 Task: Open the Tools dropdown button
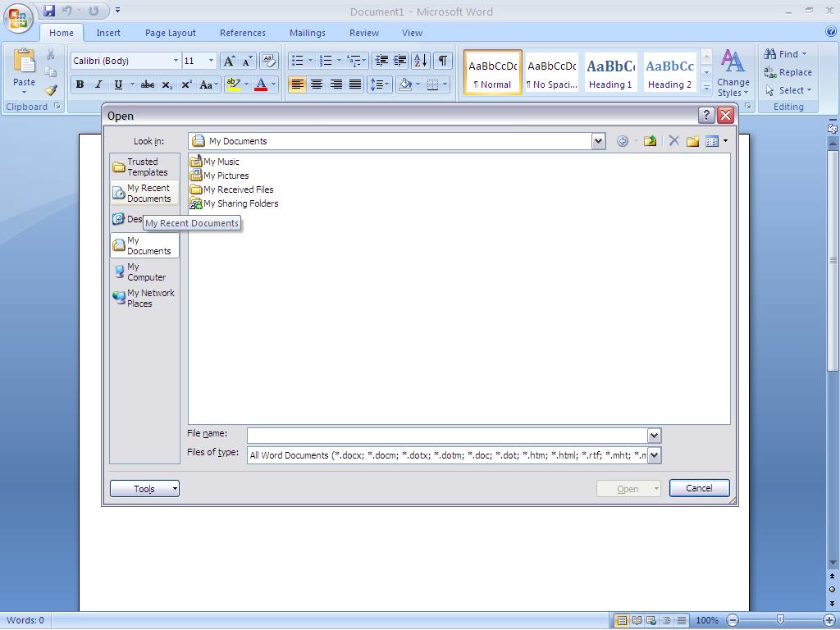pyautogui.click(x=144, y=489)
